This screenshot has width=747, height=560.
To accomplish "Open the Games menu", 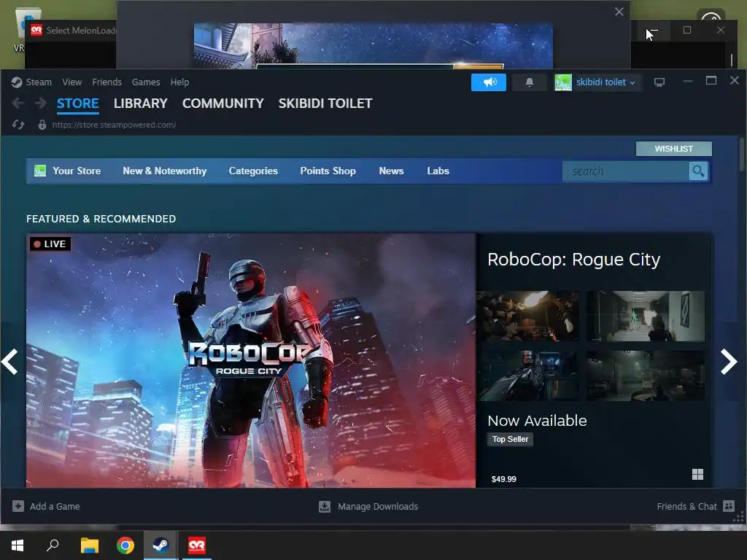I will [146, 82].
